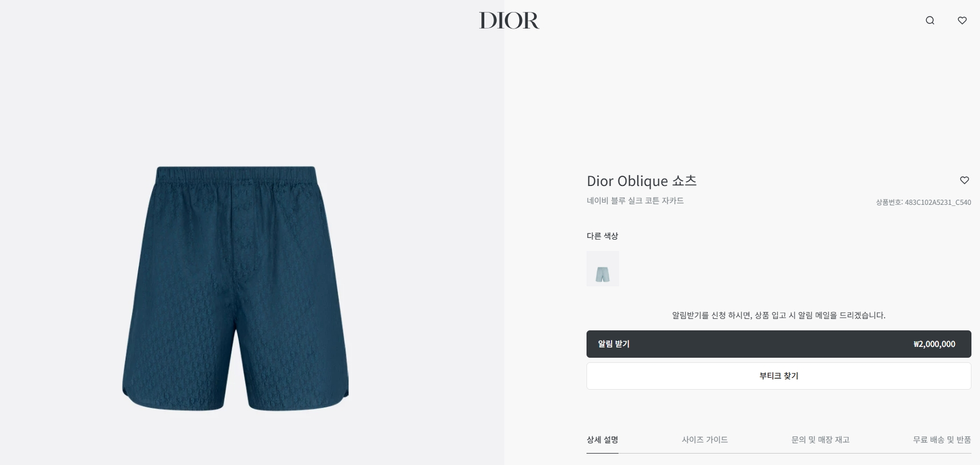980x465 pixels.
Task: Click the elastic waistband on the shorts photo
Action: [x=236, y=175]
